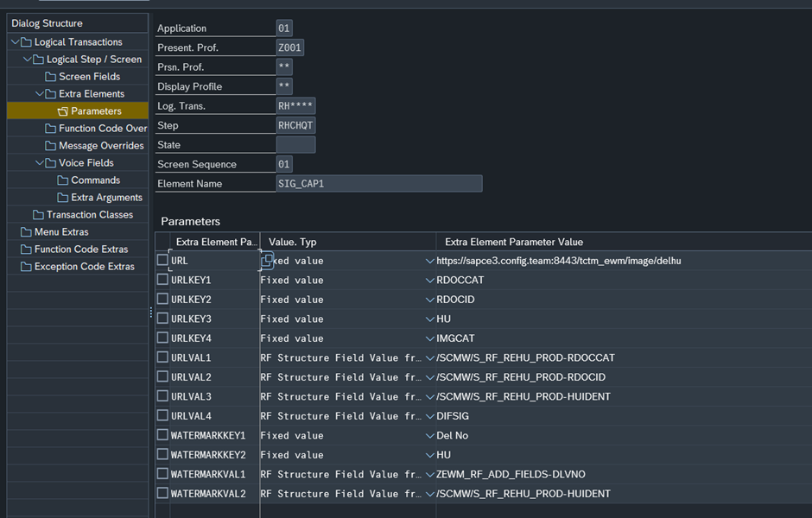Select Function Code Extras tree entry

(80, 250)
